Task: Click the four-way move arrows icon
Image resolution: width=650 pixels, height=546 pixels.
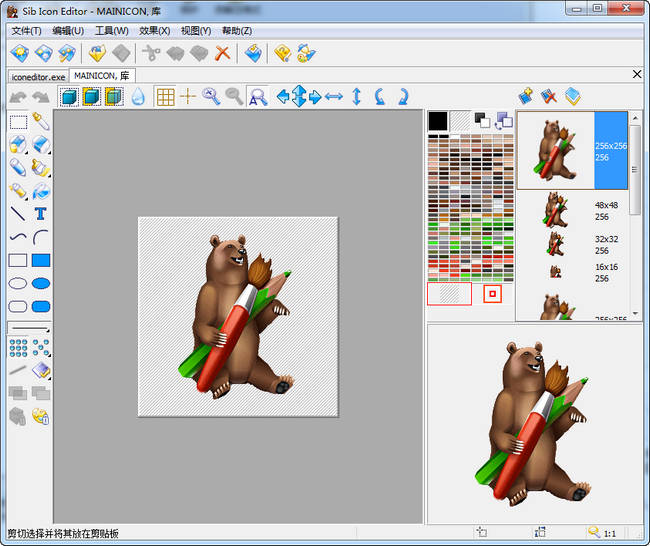Action: [x=299, y=96]
